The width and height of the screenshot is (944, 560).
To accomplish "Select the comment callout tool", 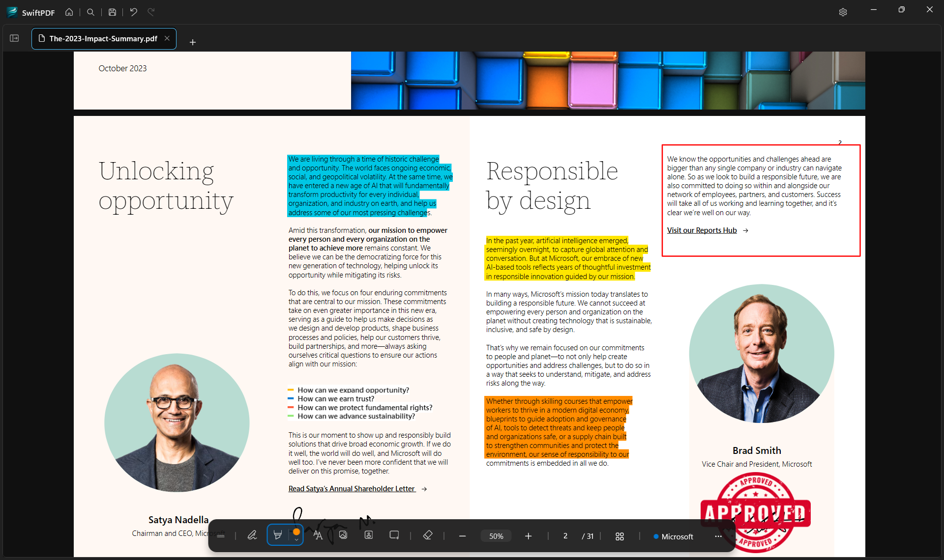I will pyautogui.click(x=394, y=535).
